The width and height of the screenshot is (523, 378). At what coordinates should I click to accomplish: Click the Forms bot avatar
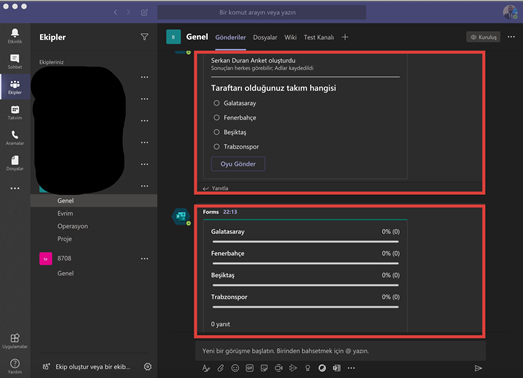click(x=181, y=216)
